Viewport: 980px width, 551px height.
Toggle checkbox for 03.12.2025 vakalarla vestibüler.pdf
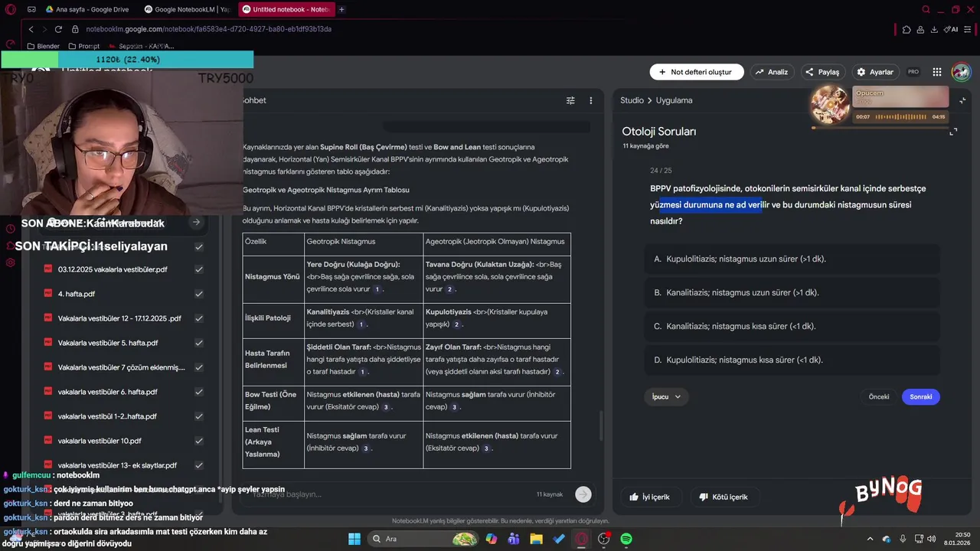click(199, 269)
